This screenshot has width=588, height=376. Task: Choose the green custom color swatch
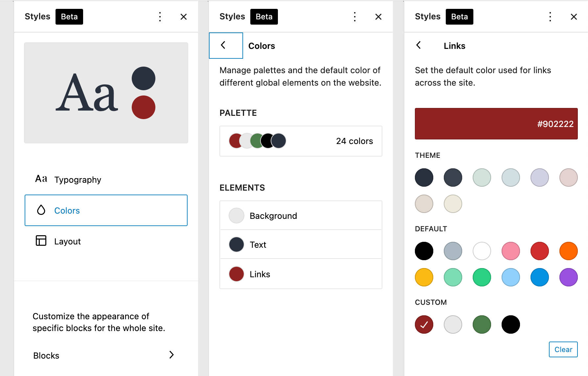[x=482, y=324]
